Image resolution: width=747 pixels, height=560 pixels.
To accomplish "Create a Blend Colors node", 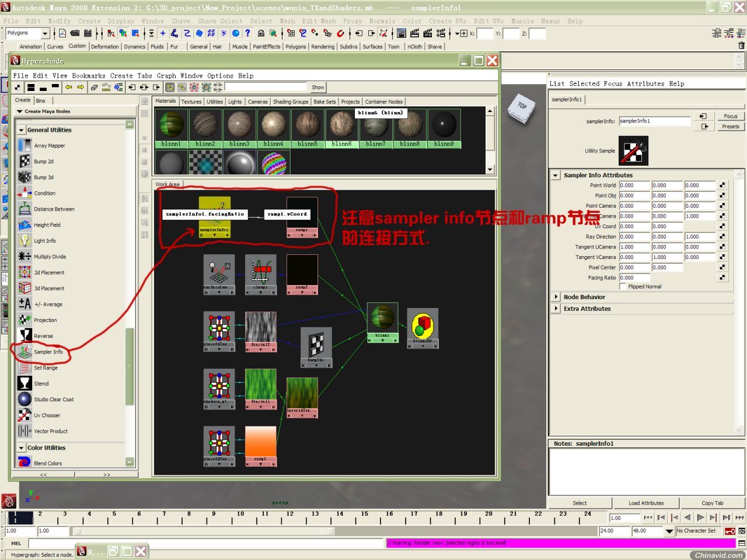I will pos(40,463).
